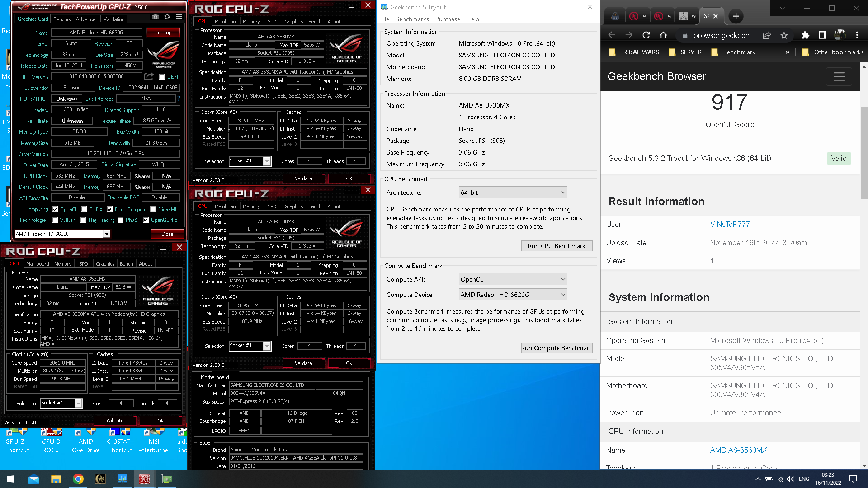868x488 pixels.
Task: Show hidden system tray icons
Action: click(x=758, y=479)
